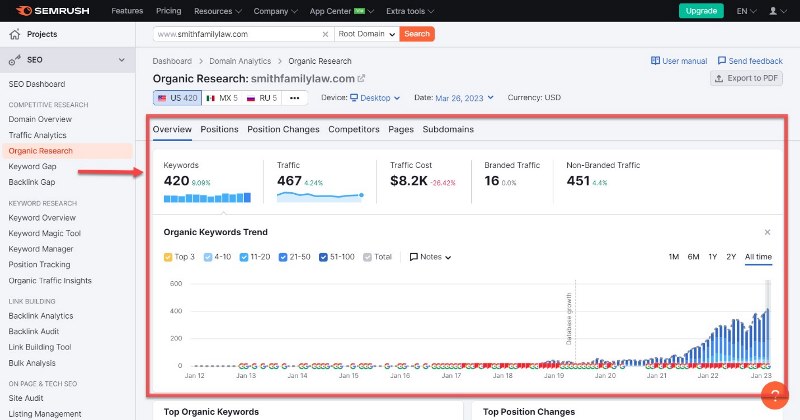Image resolution: width=800 pixels, height=420 pixels.
Task: Select the 1M time range
Action: coord(673,257)
